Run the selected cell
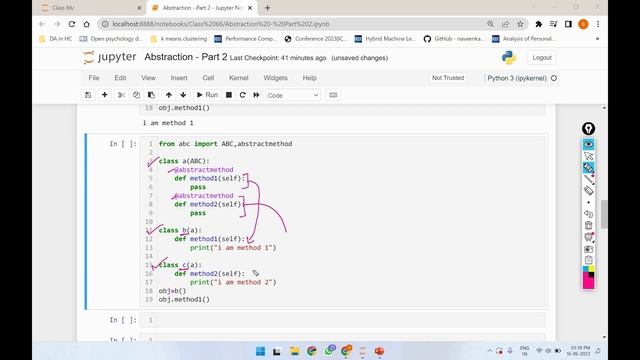640x360 pixels. 207,95
